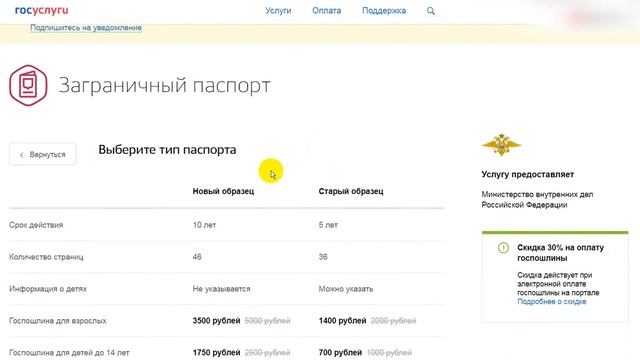
Task: Click the 5 лет value
Action: (x=328, y=225)
